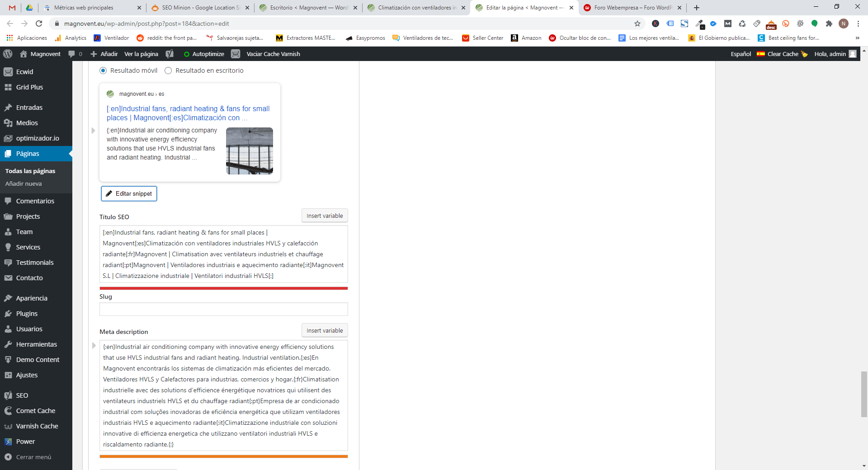Click the orange meta description length bar
The height and width of the screenshot is (470, 868).
coord(224,456)
